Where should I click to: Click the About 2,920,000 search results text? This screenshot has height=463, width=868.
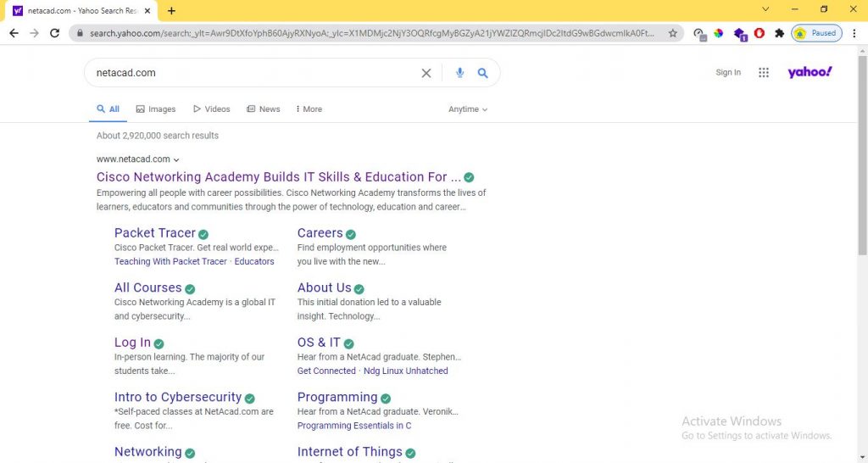click(x=157, y=136)
